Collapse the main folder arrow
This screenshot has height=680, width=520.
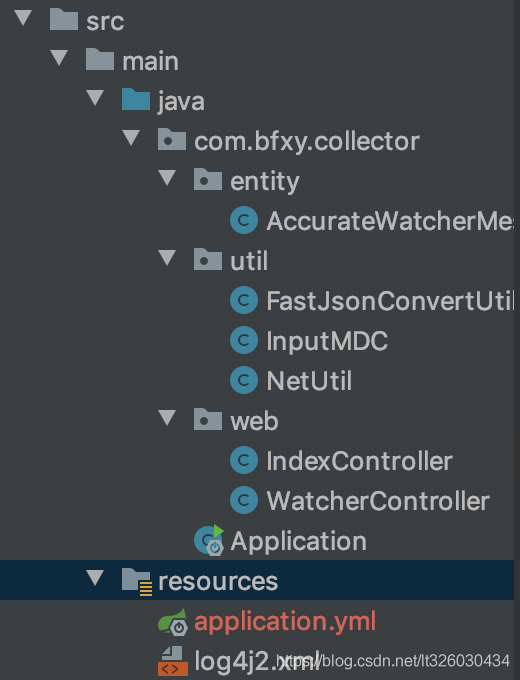click(x=59, y=58)
